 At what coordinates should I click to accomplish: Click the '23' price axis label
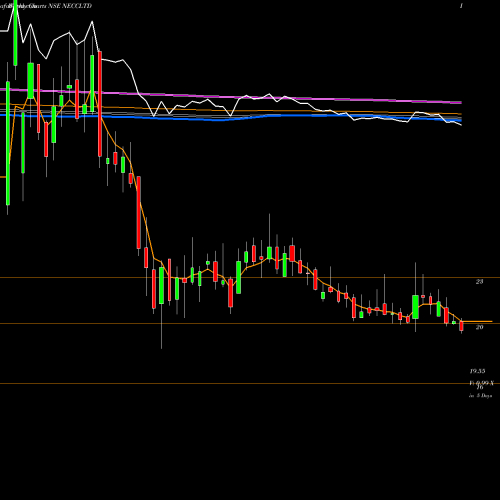coord(479,282)
